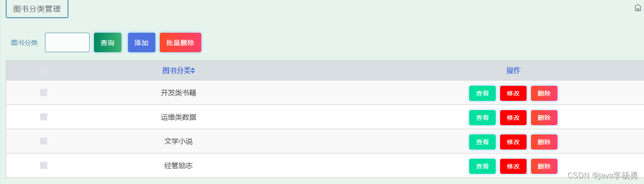View details of 开发类书籍
This screenshot has height=184, width=644.
point(482,93)
